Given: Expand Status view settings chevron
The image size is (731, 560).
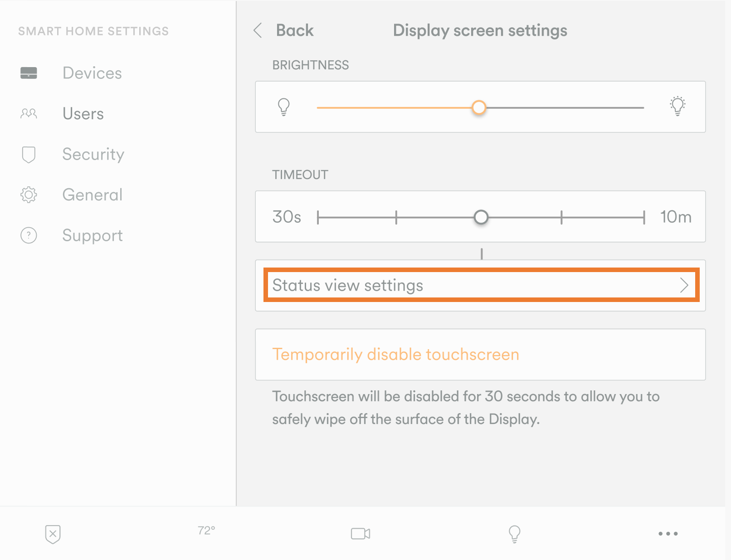Looking at the screenshot, I should click(684, 285).
